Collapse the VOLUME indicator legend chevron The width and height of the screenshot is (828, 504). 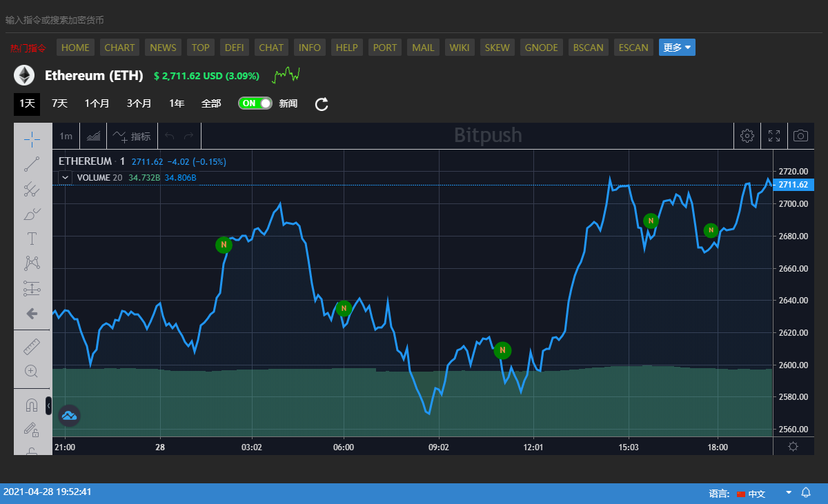tap(65, 177)
